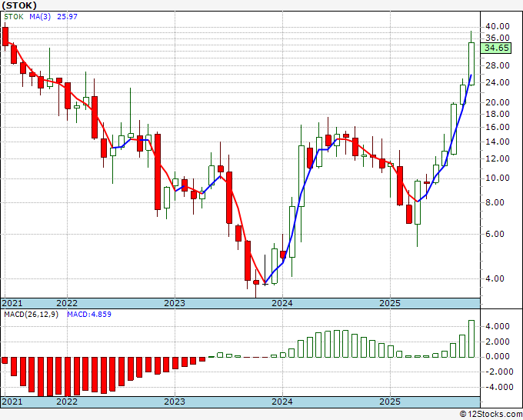The width and height of the screenshot is (523, 420).
Task: Click the first red candlestick near 40.00
Action: pyautogui.click(x=5, y=36)
